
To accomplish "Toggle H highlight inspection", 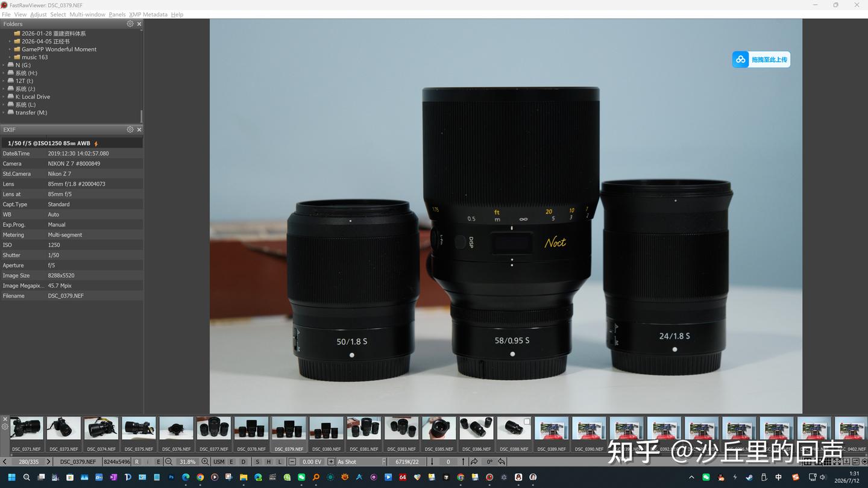I will (x=268, y=461).
